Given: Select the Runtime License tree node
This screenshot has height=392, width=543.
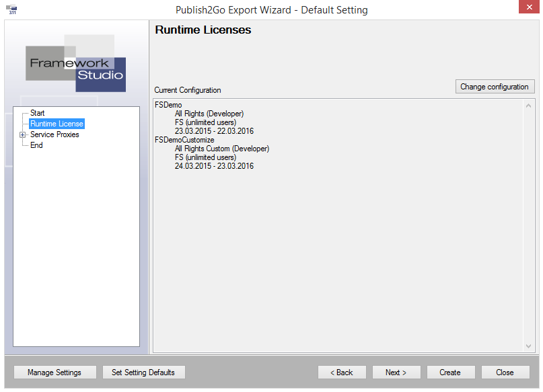Looking at the screenshot, I should 57,124.
